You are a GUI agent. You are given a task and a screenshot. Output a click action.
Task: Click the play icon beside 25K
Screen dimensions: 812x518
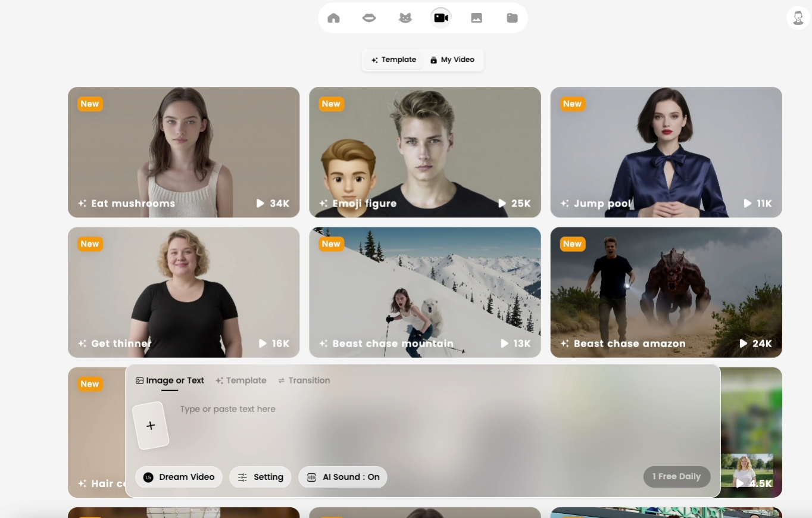point(502,204)
